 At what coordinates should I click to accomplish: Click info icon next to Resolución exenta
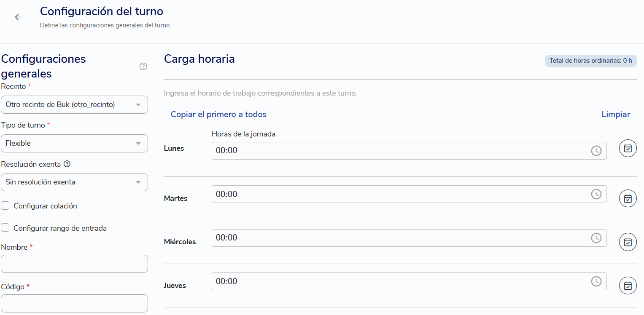pos(67,164)
